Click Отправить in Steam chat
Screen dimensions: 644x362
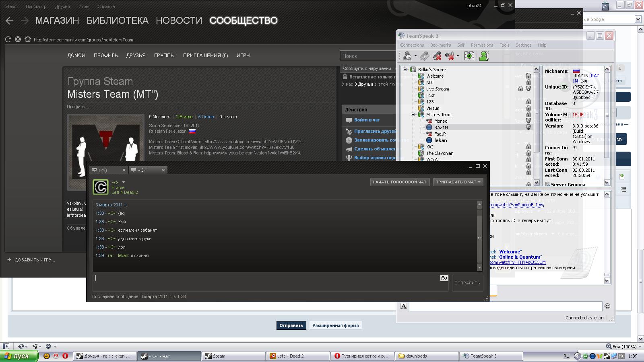pyautogui.click(x=467, y=283)
